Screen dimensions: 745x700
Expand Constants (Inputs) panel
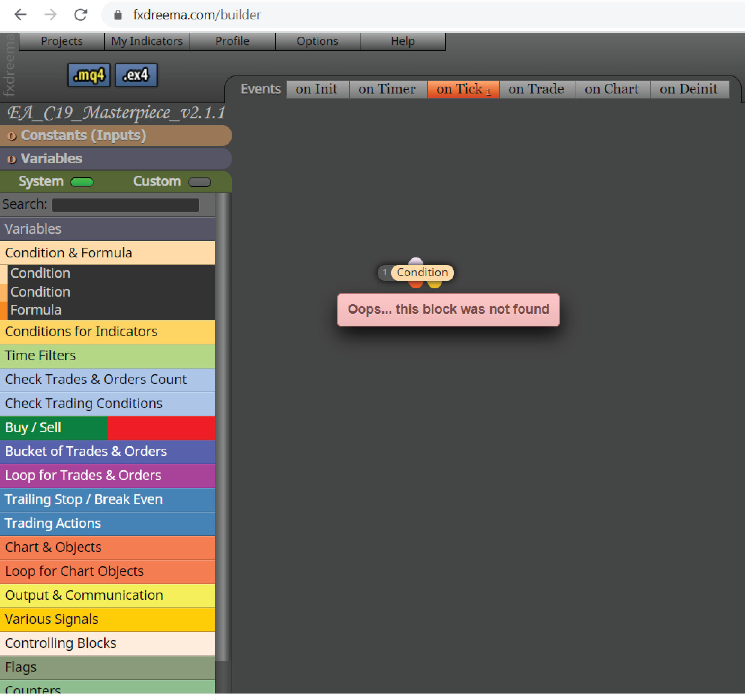(115, 135)
